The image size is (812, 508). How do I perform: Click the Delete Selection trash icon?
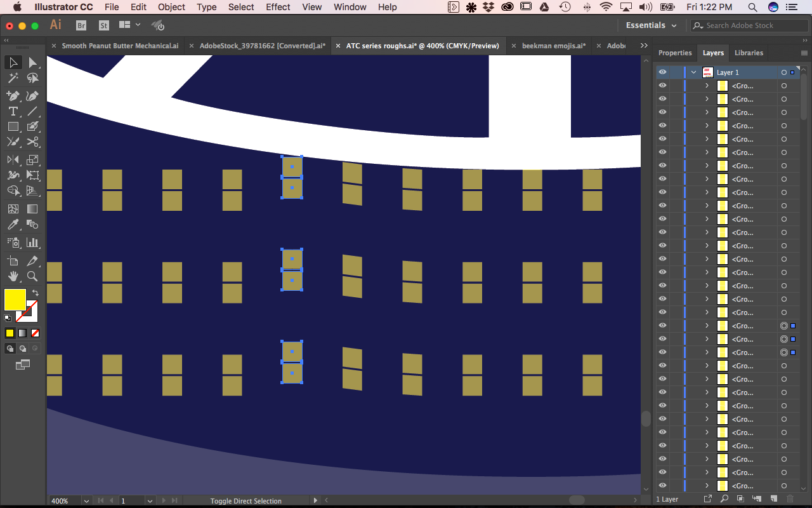pyautogui.click(x=790, y=499)
